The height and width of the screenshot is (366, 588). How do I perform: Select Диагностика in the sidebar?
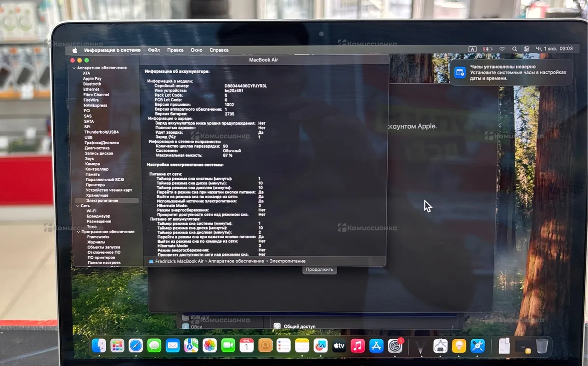97,148
